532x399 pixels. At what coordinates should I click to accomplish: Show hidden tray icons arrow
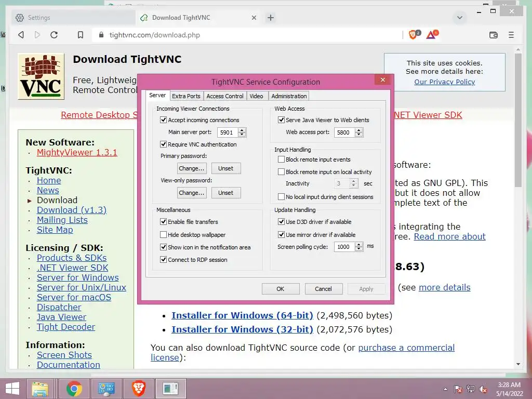(x=445, y=389)
